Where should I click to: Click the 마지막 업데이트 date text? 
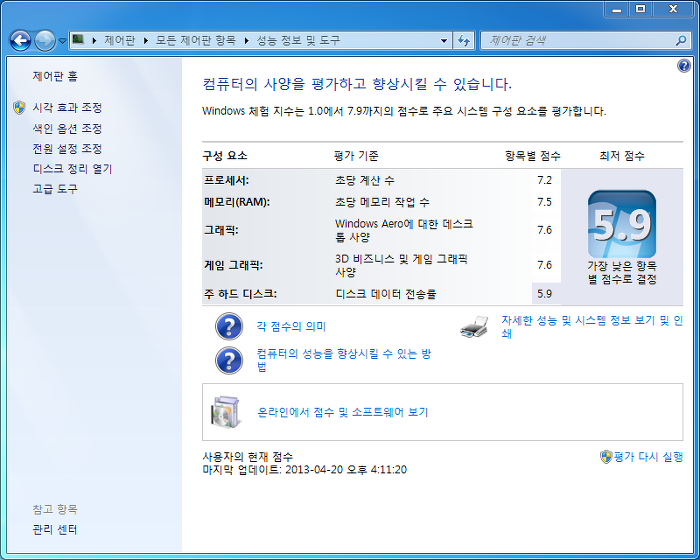304,470
